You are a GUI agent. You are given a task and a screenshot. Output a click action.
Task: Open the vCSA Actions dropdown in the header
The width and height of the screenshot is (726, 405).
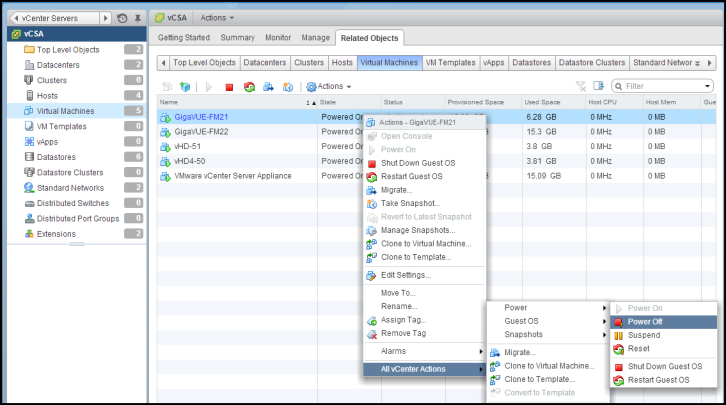(x=217, y=18)
